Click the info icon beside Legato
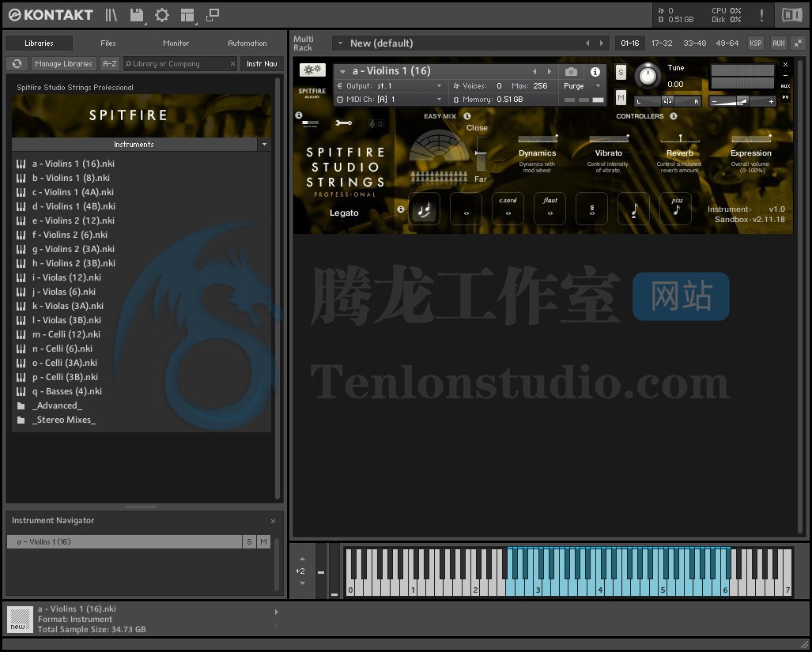 [x=400, y=209]
